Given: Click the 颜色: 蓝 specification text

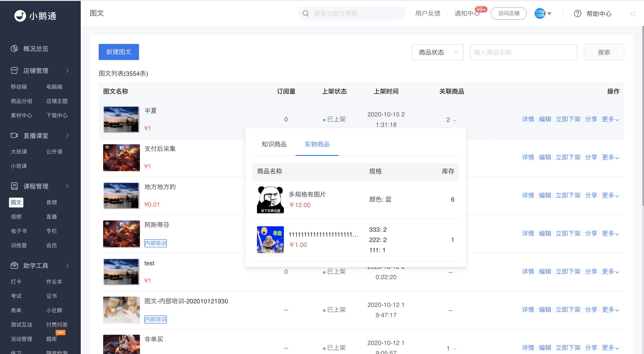Looking at the screenshot, I should (380, 199).
